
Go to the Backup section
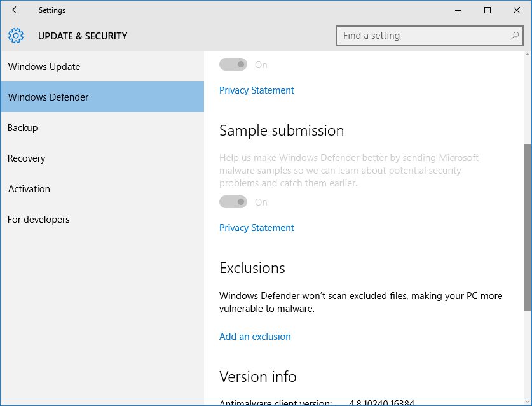click(102, 127)
